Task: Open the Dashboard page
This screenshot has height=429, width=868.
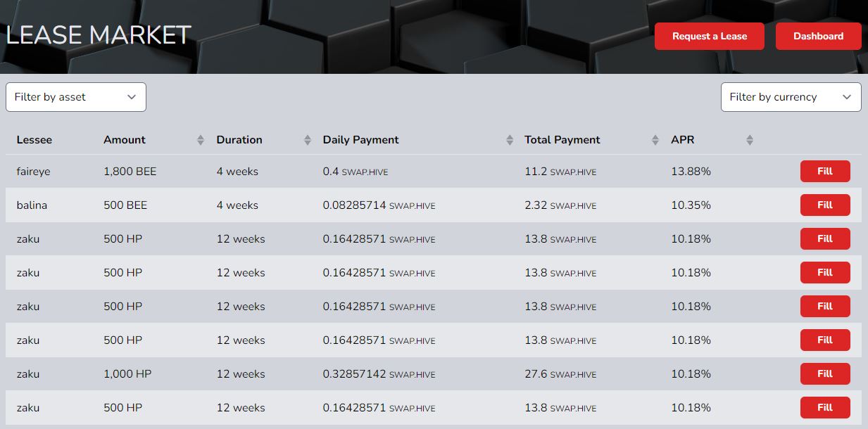Action: [818, 36]
